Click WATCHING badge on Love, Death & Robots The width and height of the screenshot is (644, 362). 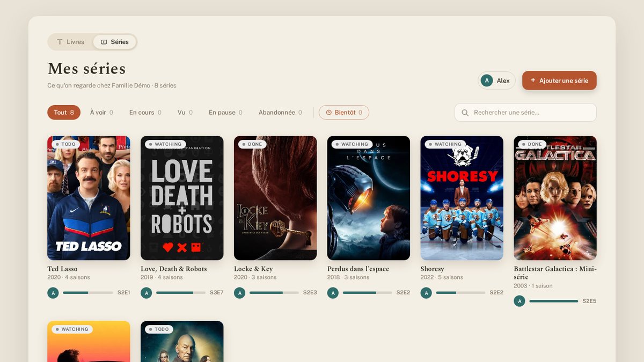165,144
